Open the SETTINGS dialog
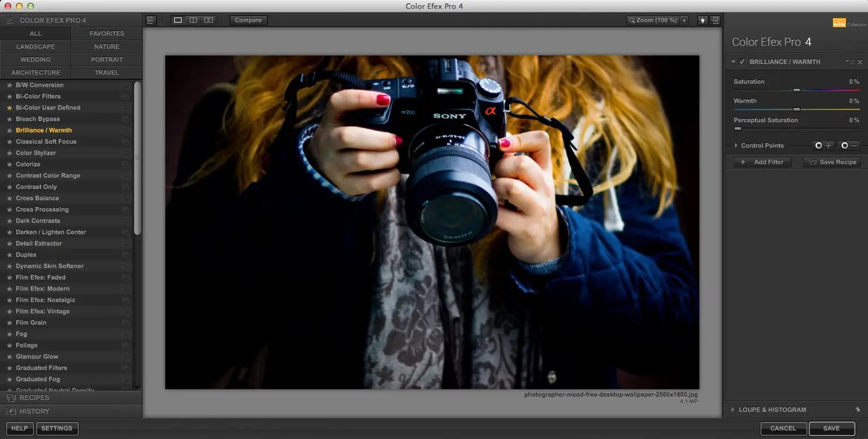The image size is (868, 439). [57, 428]
